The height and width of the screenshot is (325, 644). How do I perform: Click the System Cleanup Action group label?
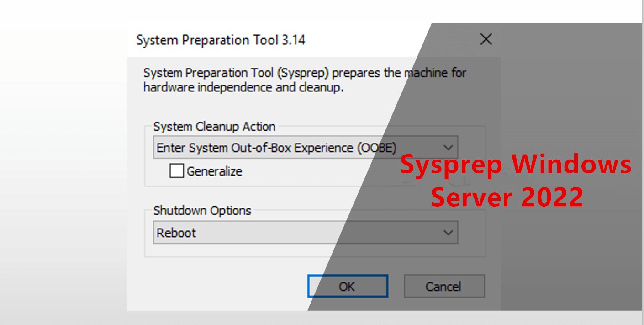pos(214,126)
